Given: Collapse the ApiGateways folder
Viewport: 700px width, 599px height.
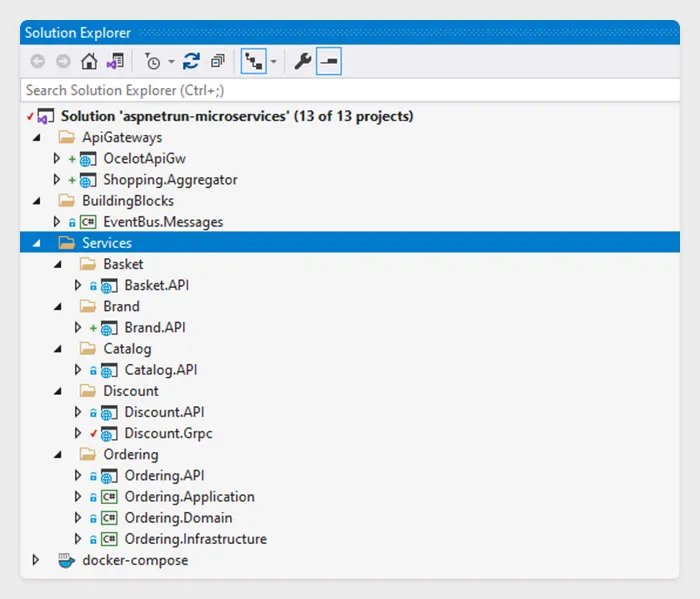Looking at the screenshot, I should coord(37,138).
